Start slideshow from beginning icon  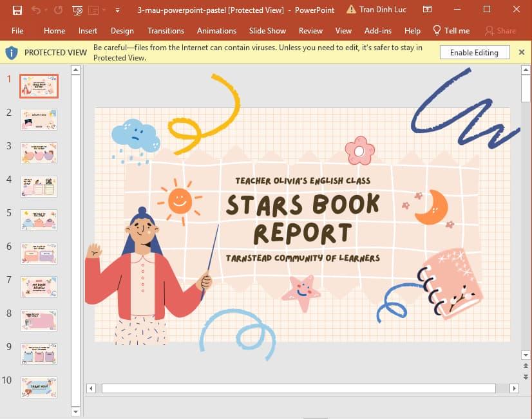pos(78,10)
